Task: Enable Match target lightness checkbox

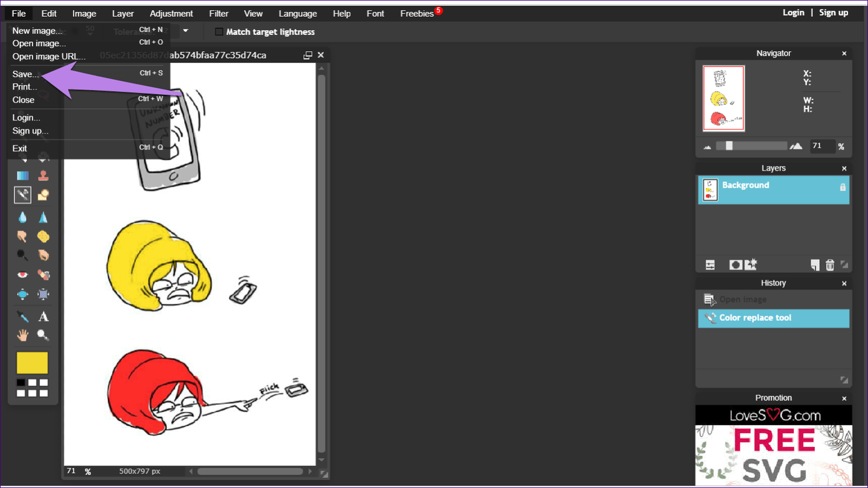Action: [219, 32]
